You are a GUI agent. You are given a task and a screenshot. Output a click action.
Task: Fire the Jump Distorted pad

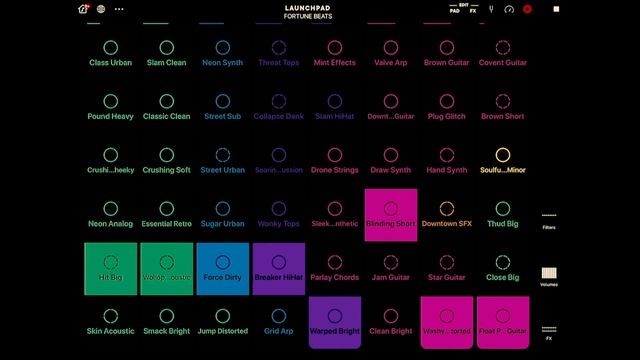click(223, 322)
